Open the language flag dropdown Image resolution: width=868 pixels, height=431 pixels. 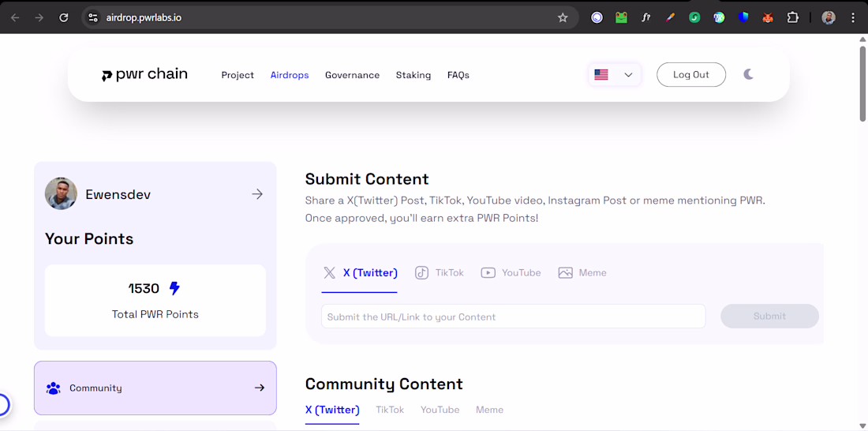[615, 75]
